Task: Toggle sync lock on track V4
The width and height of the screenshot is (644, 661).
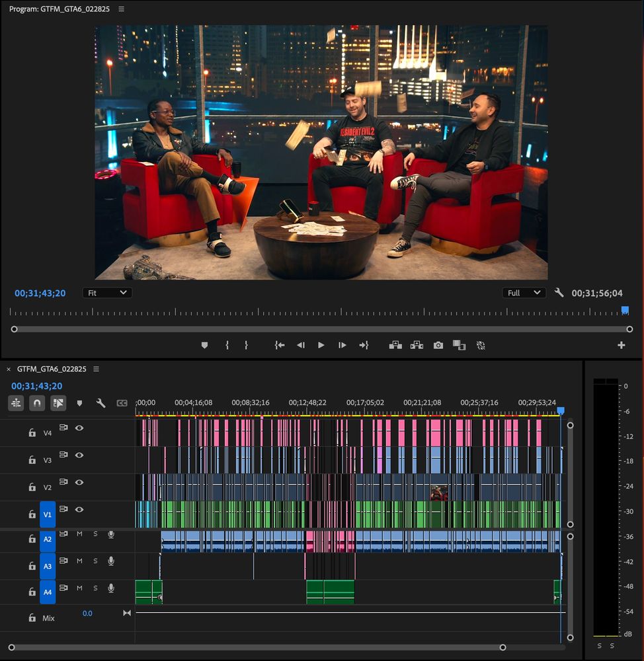Action: (x=63, y=428)
